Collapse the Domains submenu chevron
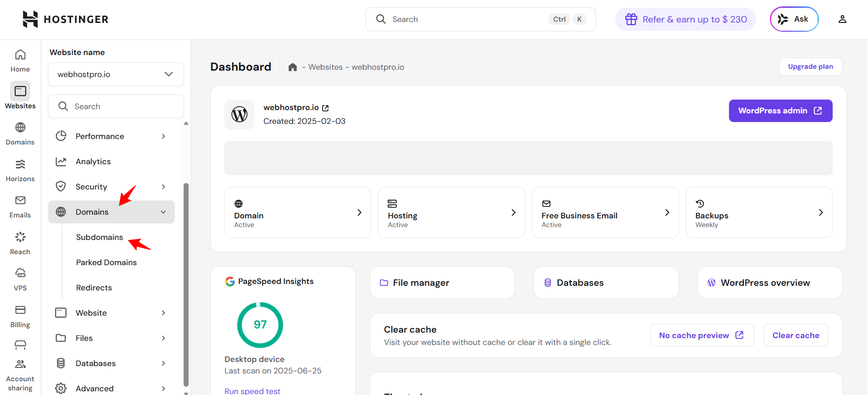868x395 pixels. tap(163, 212)
